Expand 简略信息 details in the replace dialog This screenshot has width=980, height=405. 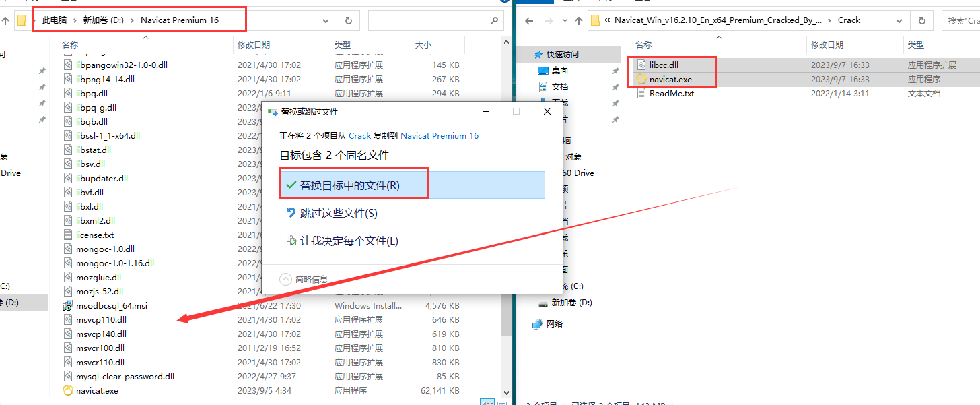pos(285,279)
